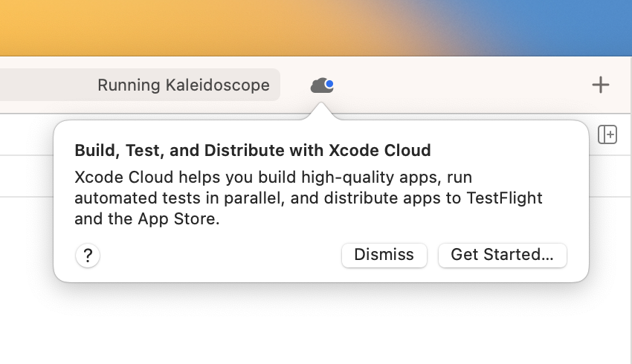Dismiss the Xcode Cloud popover
Viewport: 632px width, 364px height.
384,255
